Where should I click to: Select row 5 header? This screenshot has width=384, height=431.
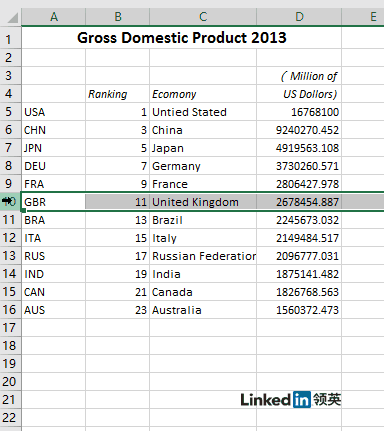(11, 112)
